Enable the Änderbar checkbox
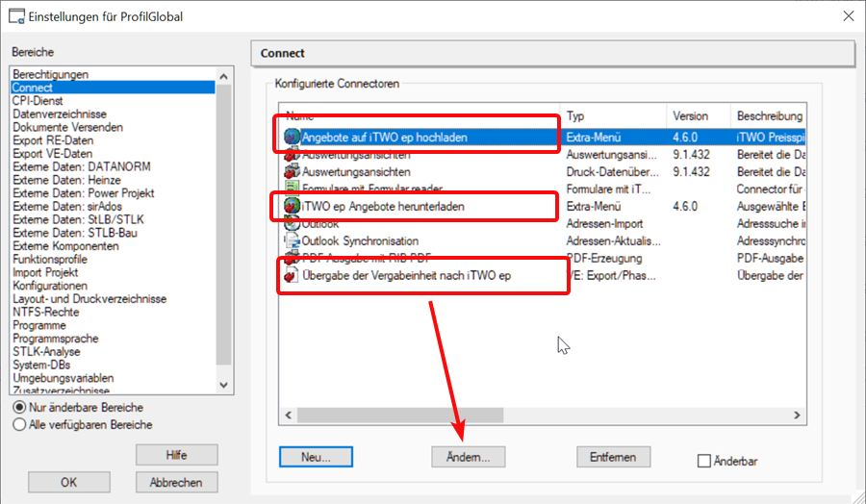 [704, 462]
